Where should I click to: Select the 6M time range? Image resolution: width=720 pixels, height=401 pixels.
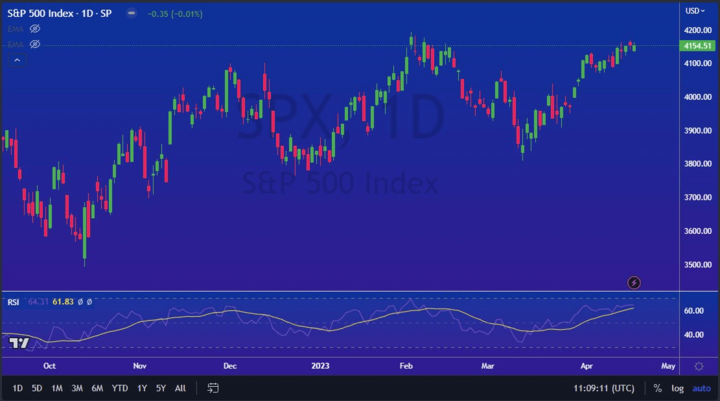coord(97,388)
